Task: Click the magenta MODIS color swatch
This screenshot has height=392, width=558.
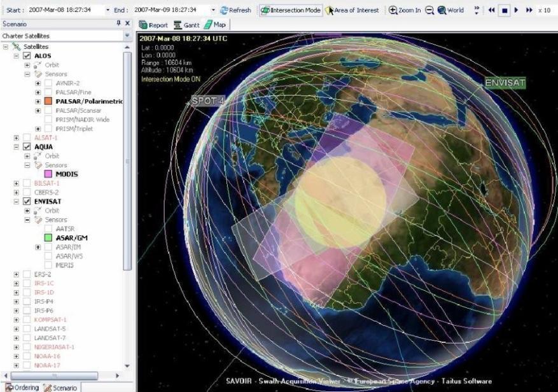Action: point(48,174)
